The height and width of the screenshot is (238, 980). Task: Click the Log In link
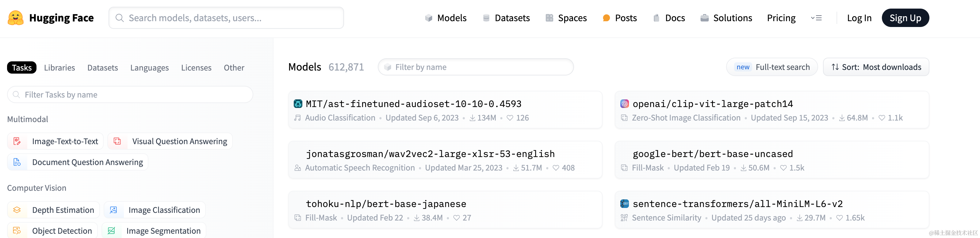point(859,18)
